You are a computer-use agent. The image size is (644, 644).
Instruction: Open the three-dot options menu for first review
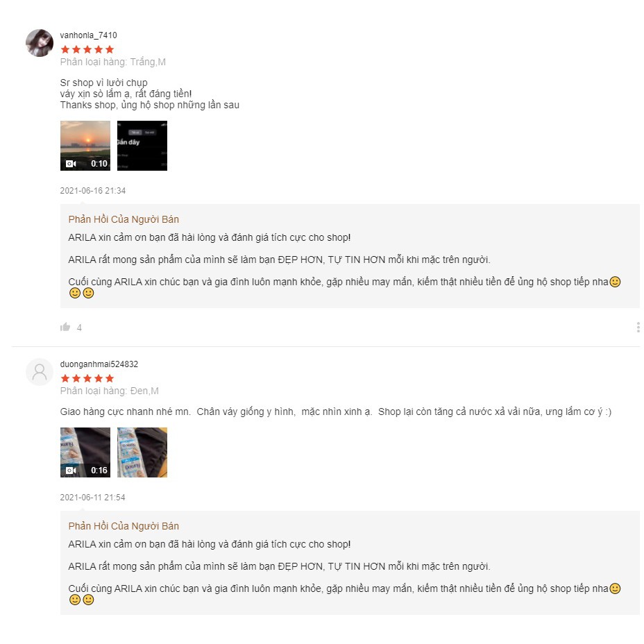coord(638,327)
